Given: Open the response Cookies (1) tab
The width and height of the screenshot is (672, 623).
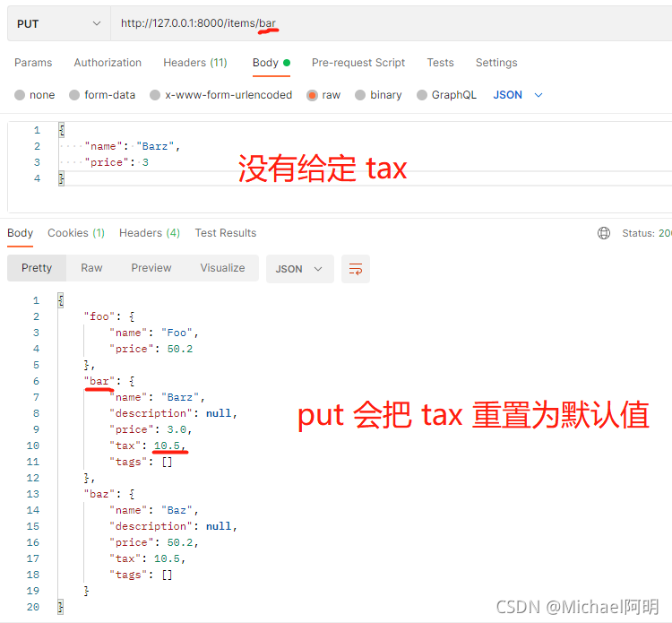Looking at the screenshot, I should pos(76,233).
